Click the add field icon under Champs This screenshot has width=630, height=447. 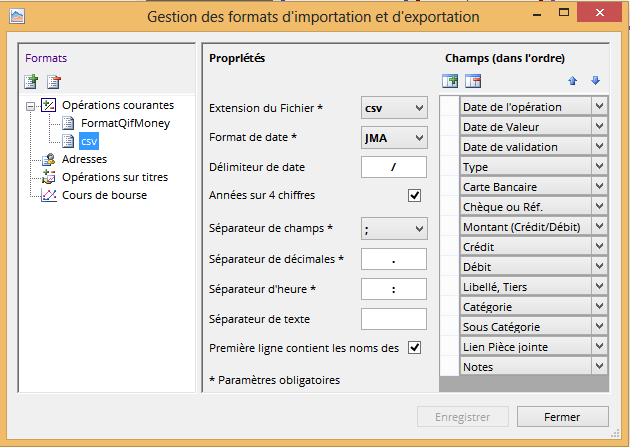(x=450, y=81)
